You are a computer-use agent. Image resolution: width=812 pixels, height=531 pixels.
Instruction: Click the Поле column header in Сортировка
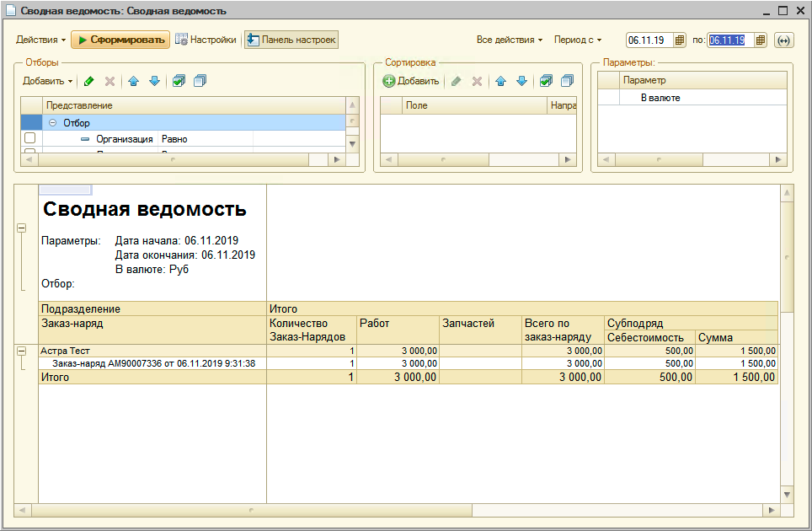[x=474, y=105]
